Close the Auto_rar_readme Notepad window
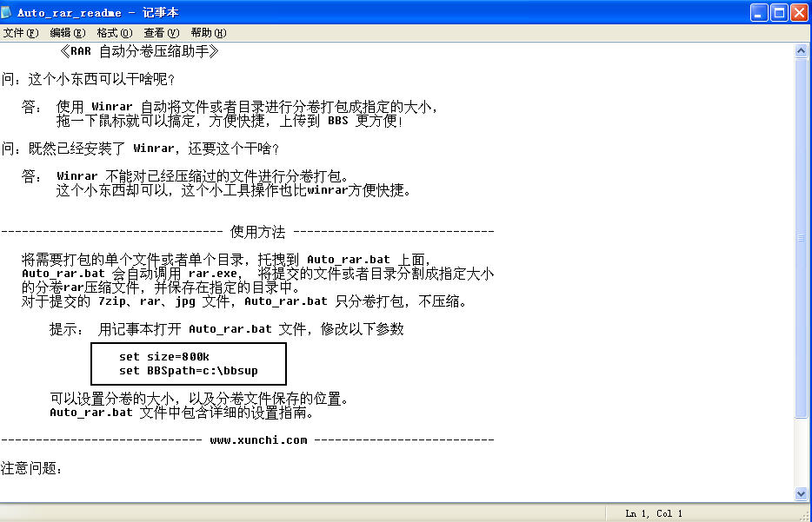812x522 pixels. click(799, 12)
